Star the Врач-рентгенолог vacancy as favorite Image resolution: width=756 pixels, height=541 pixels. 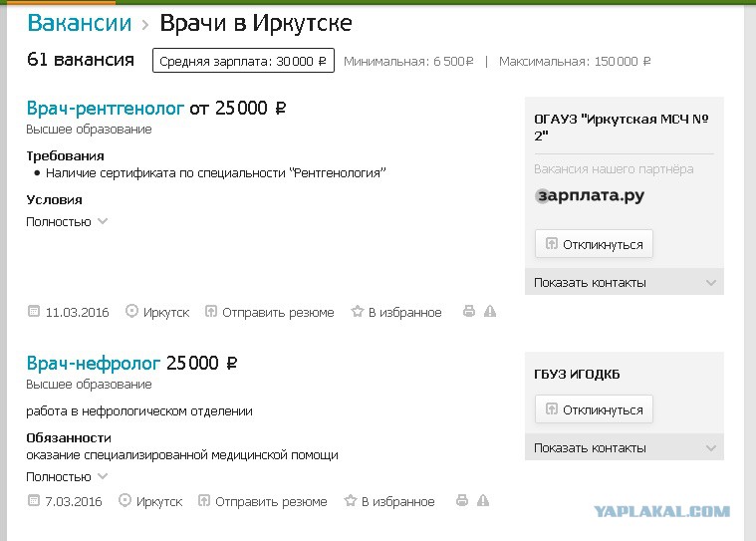(358, 311)
